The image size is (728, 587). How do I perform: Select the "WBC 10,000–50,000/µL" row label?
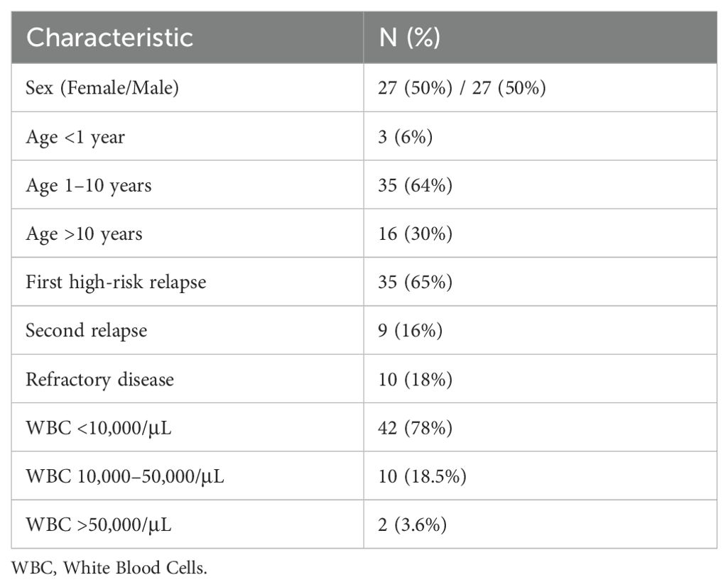point(125,476)
